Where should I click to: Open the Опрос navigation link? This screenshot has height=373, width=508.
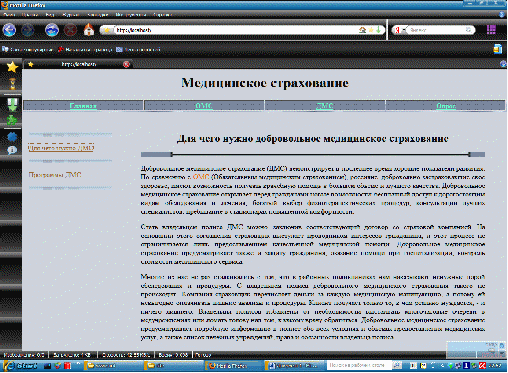pos(446,106)
